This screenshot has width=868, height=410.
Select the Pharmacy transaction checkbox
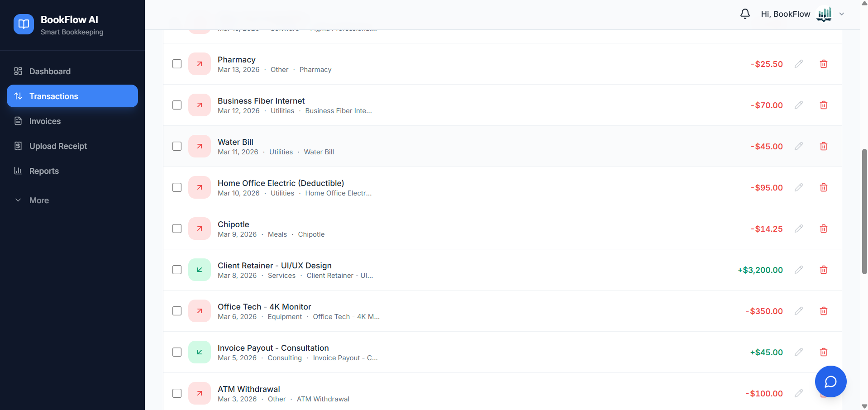point(177,64)
